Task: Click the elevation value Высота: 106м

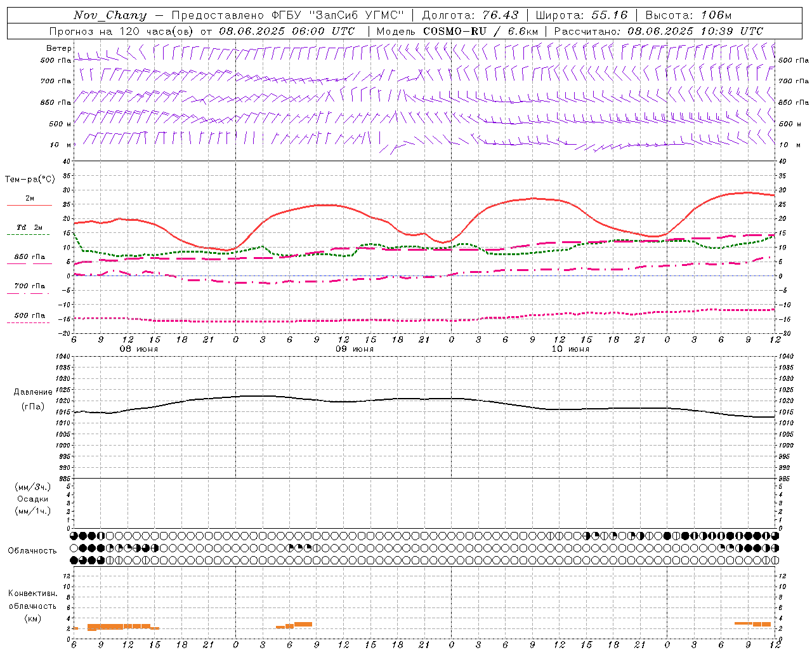Action: [x=688, y=15]
